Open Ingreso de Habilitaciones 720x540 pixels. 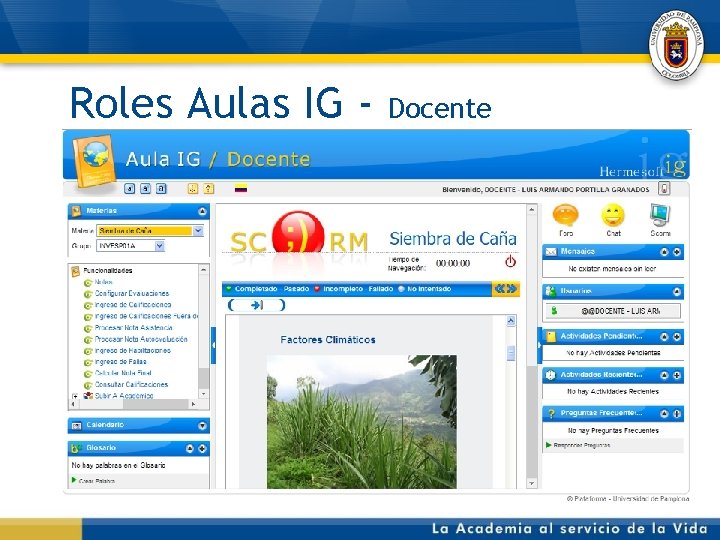point(133,350)
